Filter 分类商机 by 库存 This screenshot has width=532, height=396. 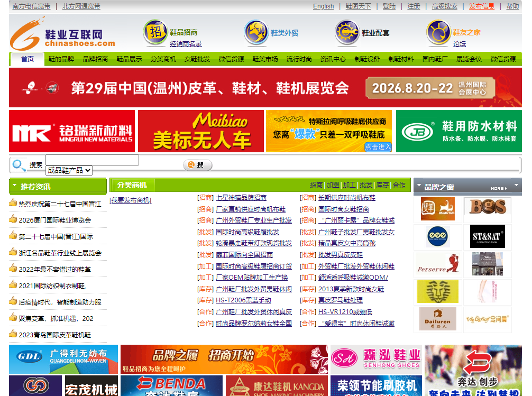tap(383, 185)
